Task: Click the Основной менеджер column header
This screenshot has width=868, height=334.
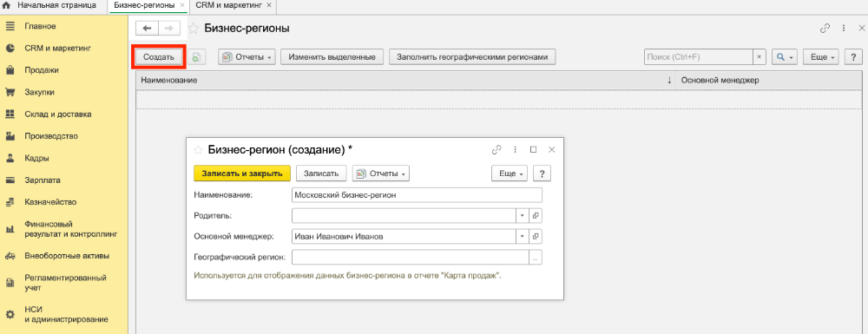Action: pyautogui.click(x=768, y=81)
